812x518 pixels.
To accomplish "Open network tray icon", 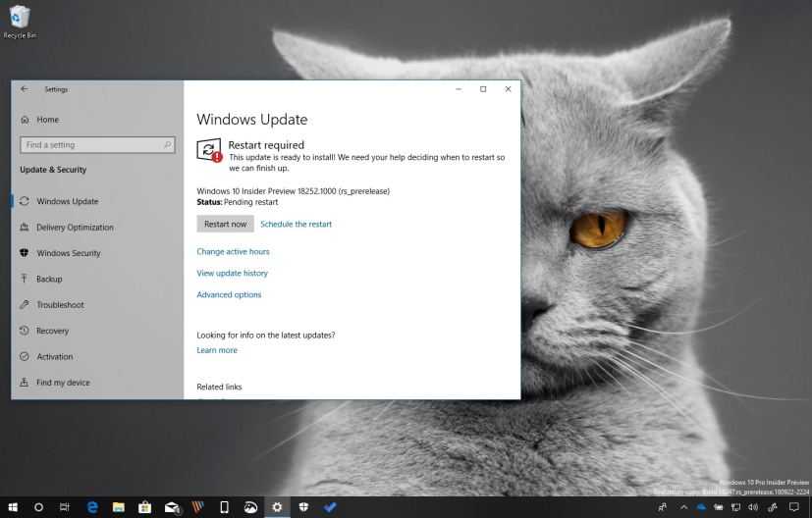I will point(735,507).
